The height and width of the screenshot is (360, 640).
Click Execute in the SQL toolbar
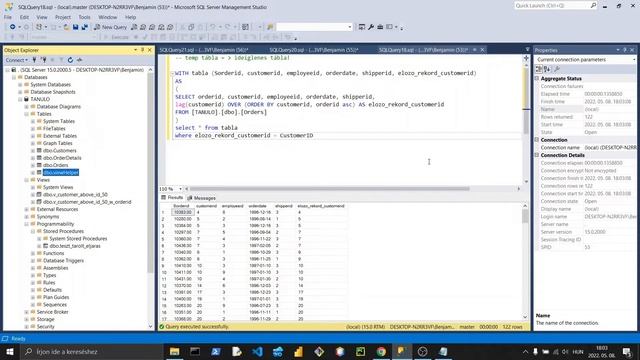[117, 37]
